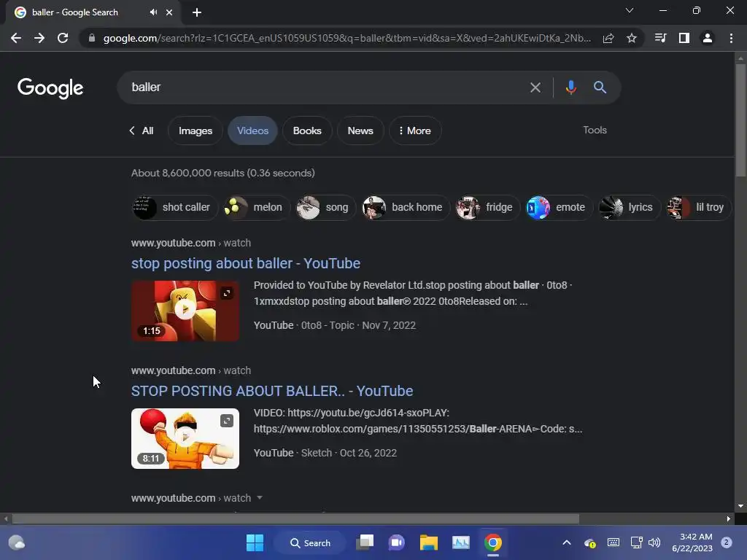Open dropdown arrow beside third youtube.com result
This screenshot has height=560, width=747.
coord(260,497)
